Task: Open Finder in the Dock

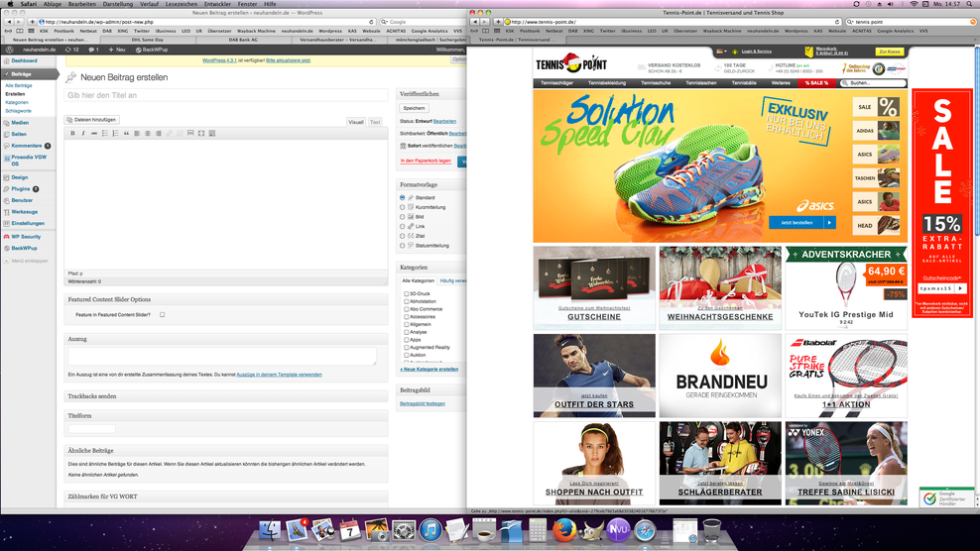Action: [x=270, y=530]
